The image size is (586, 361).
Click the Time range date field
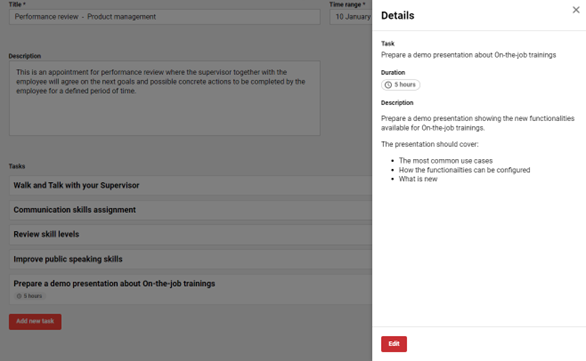[351, 17]
